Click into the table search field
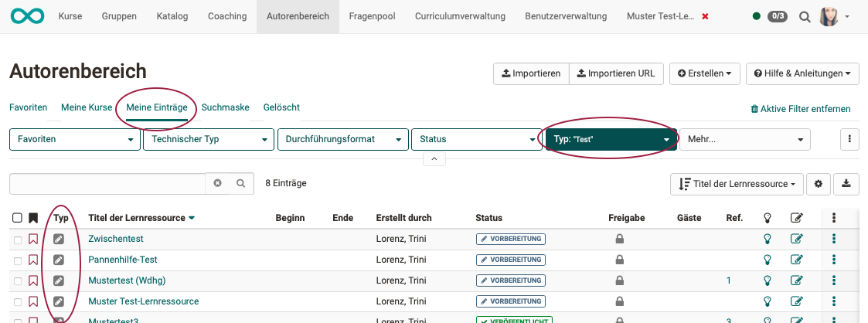The width and height of the screenshot is (868, 323). pos(107,183)
